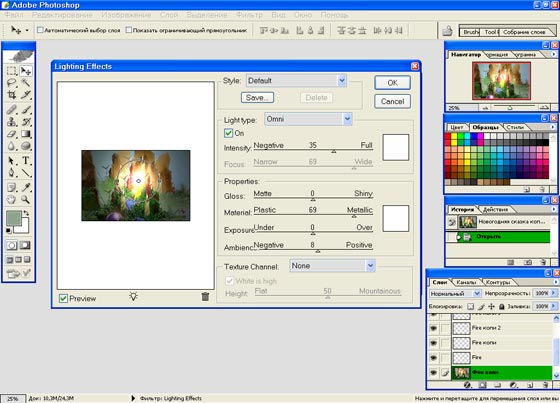Click OK in Lighting Effects dialog
Image resolution: width=560 pixels, height=403 pixels.
click(x=392, y=83)
